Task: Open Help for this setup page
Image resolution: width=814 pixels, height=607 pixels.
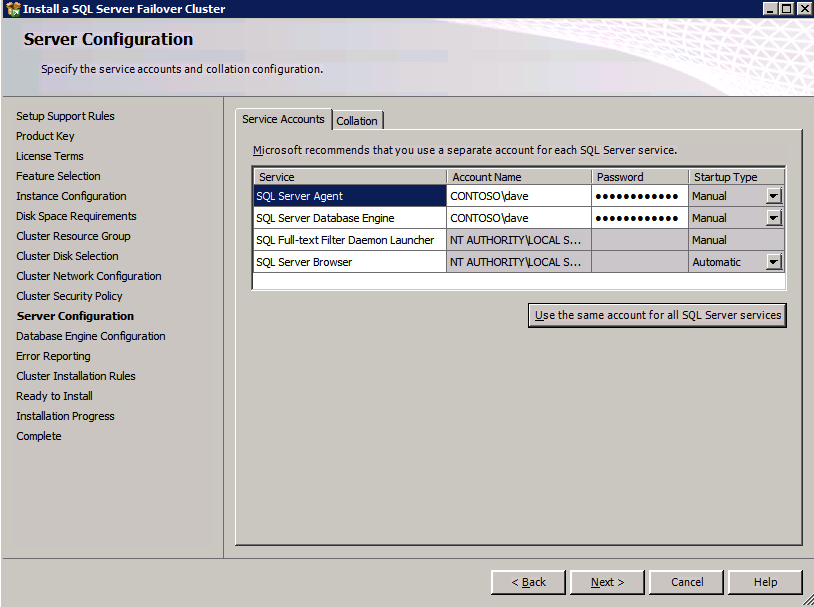Action: [x=765, y=582]
